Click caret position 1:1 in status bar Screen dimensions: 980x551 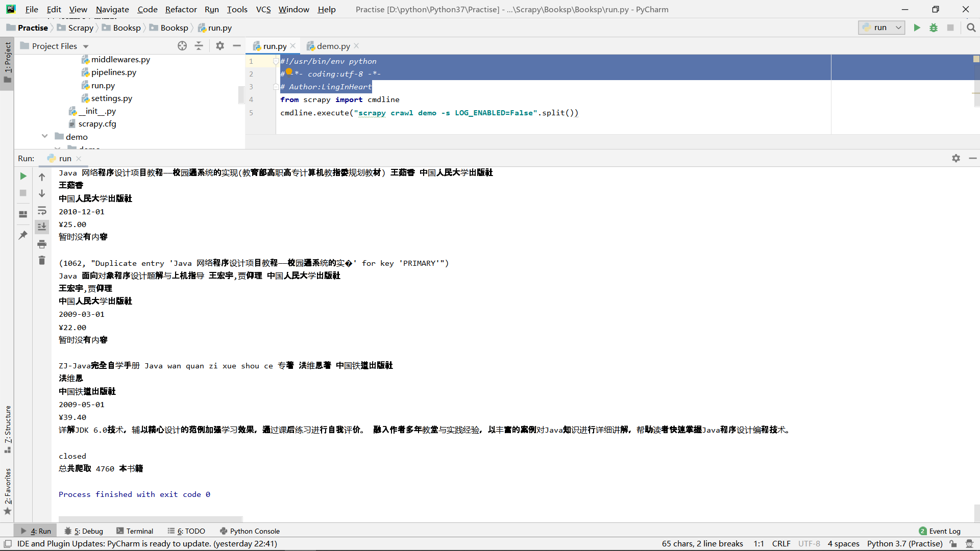point(758,544)
